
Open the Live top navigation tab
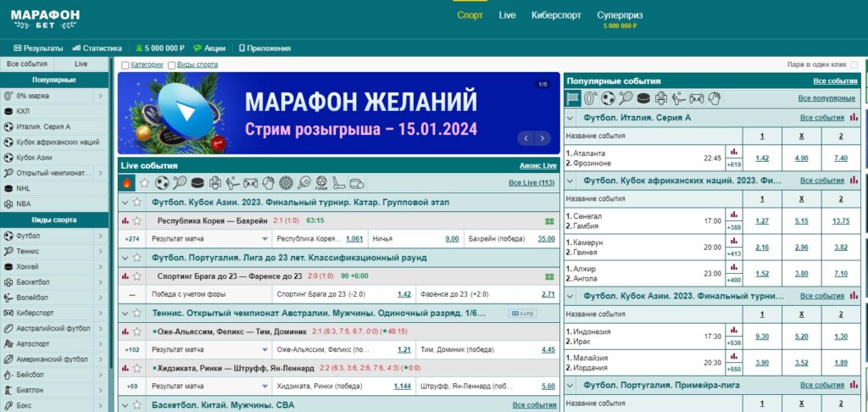507,15
